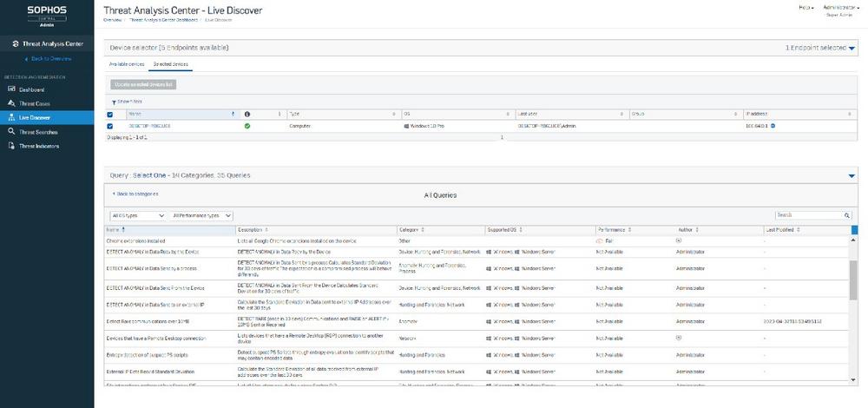The image size is (868, 408).
Task: Click the Live Discover icon in sidebar
Action: [x=12, y=117]
